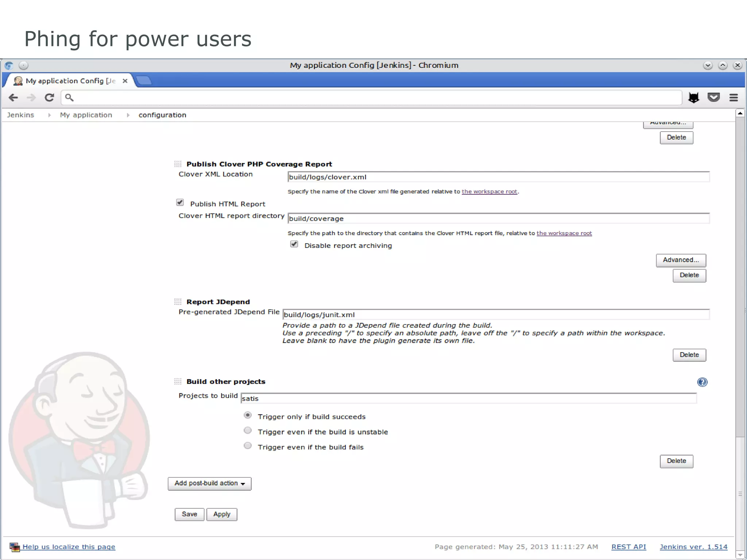Close the My application Config tab
Viewport: 747px width, 560px height.
coord(125,81)
